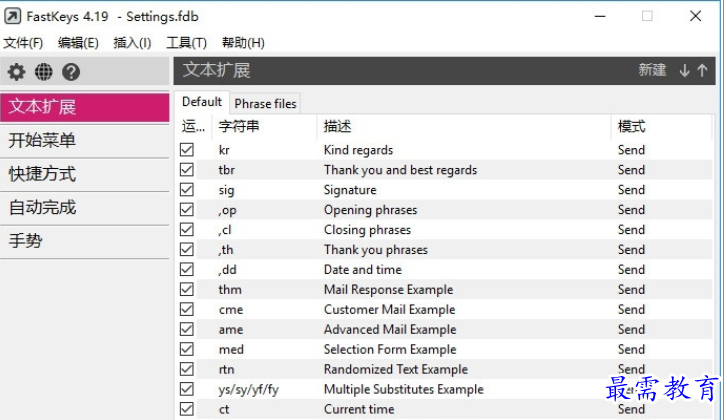The height and width of the screenshot is (420, 727).
Task: Toggle the thm entry checkbox
Action: 187,289
